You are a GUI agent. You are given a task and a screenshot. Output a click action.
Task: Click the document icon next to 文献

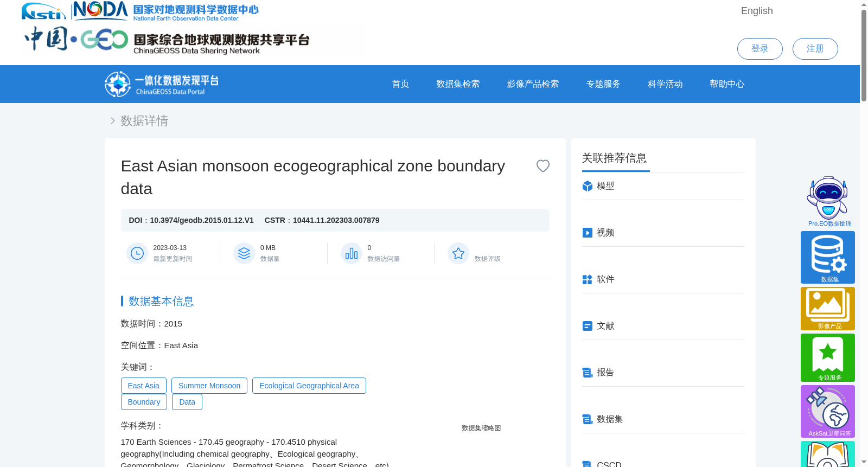(x=587, y=326)
